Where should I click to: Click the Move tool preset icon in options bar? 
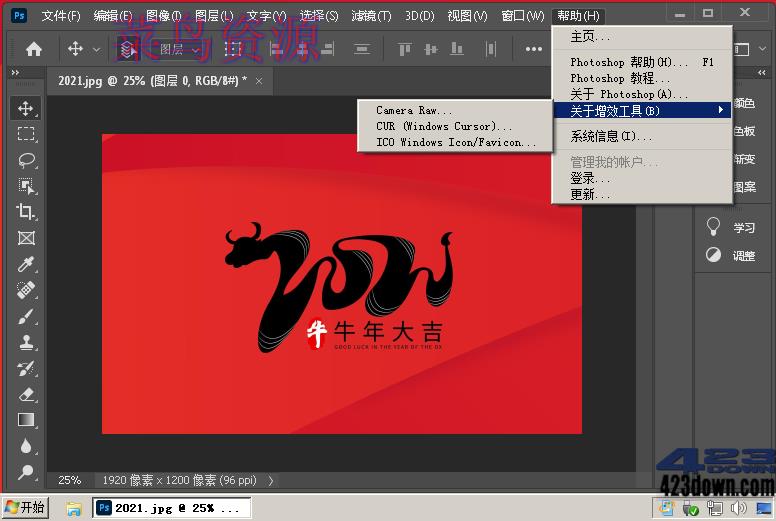(75, 49)
